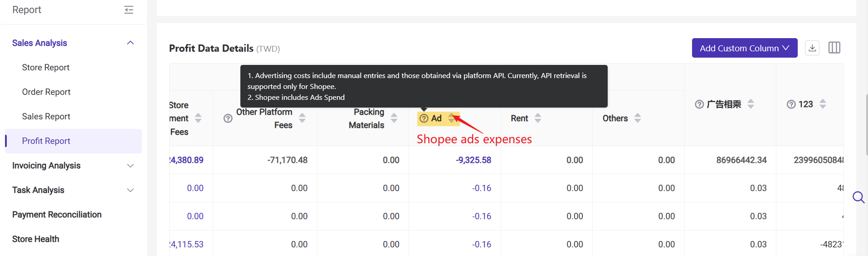Viewport: 868px width, 256px height.
Task: Expand the Task Analysis section
Action: 131,190
